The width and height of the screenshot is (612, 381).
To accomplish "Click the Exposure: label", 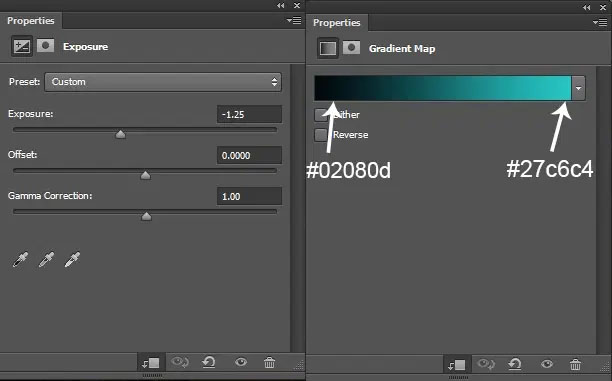I will click(x=30, y=114).
